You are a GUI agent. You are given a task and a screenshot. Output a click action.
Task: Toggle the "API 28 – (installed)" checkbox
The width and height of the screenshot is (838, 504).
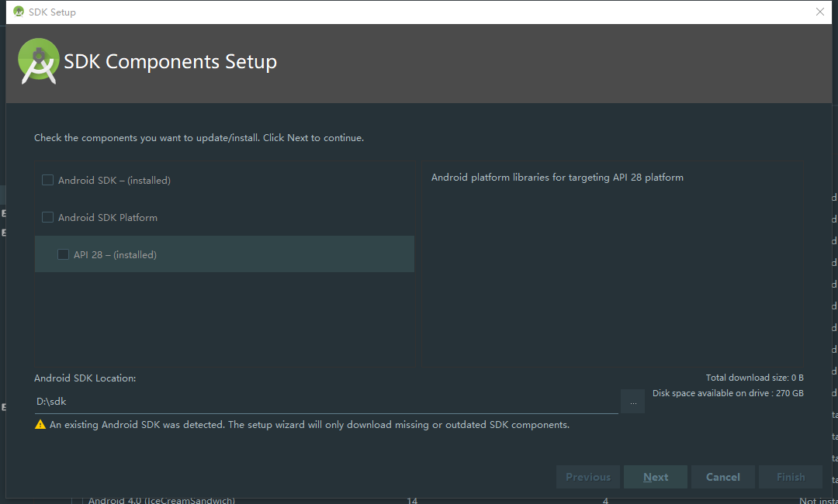(x=63, y=254)
